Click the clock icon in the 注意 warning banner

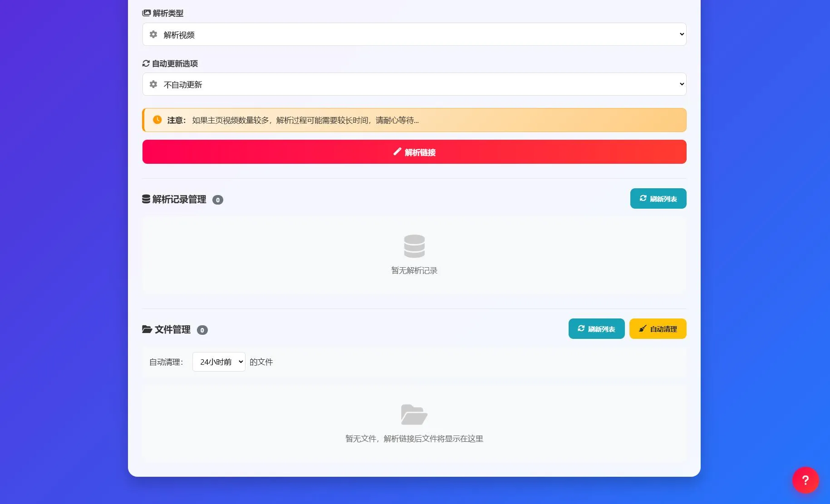(x=157, y=120)
